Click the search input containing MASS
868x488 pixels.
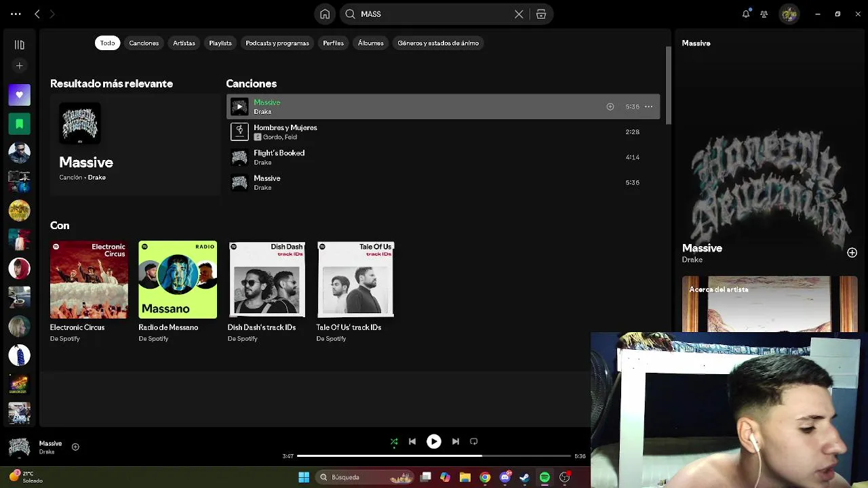434,14
